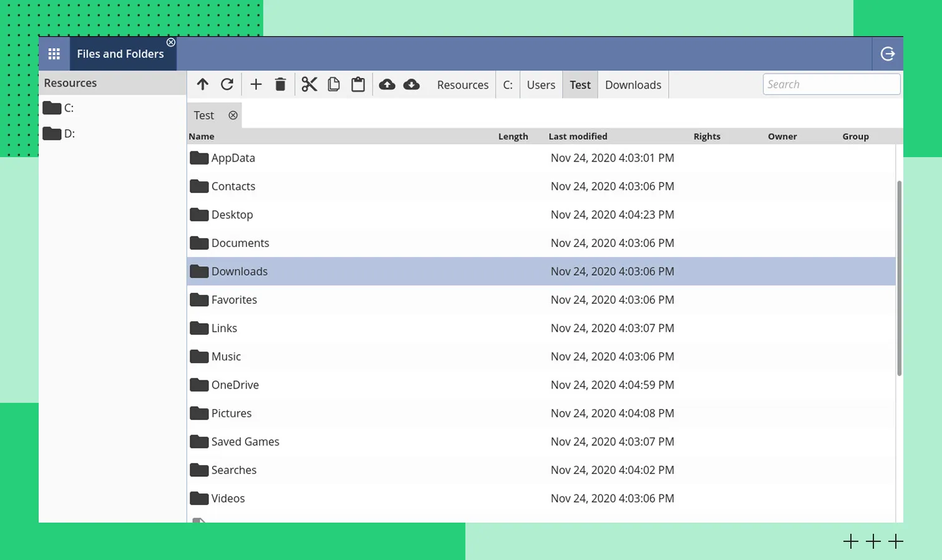
Task: Click the vertical scrollbar of file list
Action: pos(899,278)
